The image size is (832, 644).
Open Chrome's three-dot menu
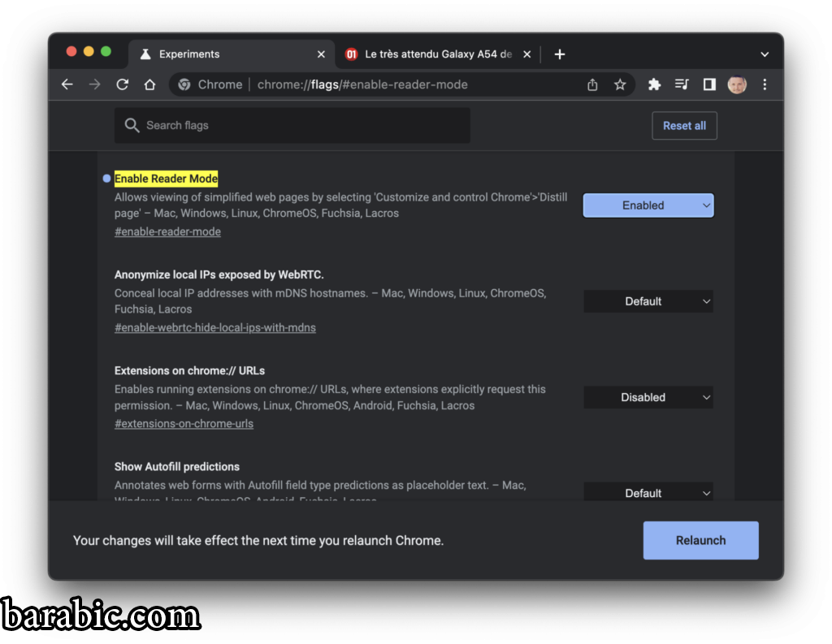tap(765, 84)
